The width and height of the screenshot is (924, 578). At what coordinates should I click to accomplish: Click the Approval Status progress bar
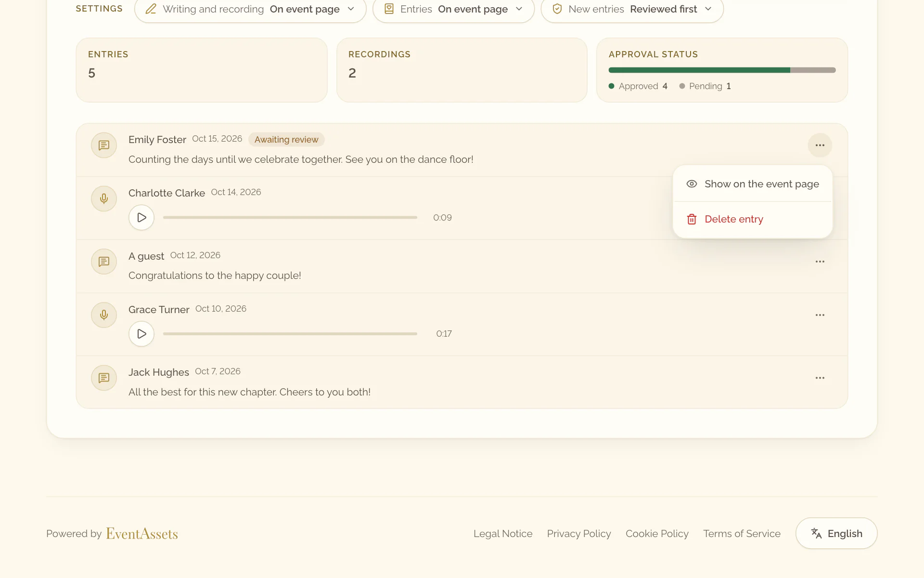click(x=722, y=70)
